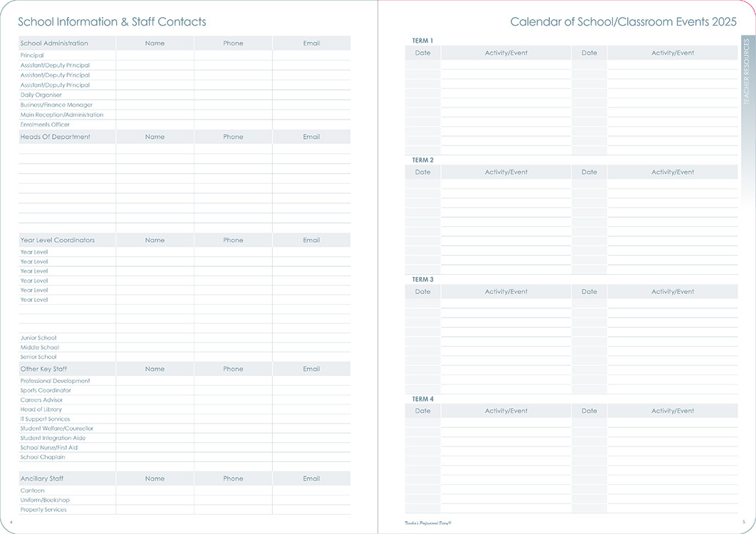Select the Heads Of Department section header

(x=56, y=137)
